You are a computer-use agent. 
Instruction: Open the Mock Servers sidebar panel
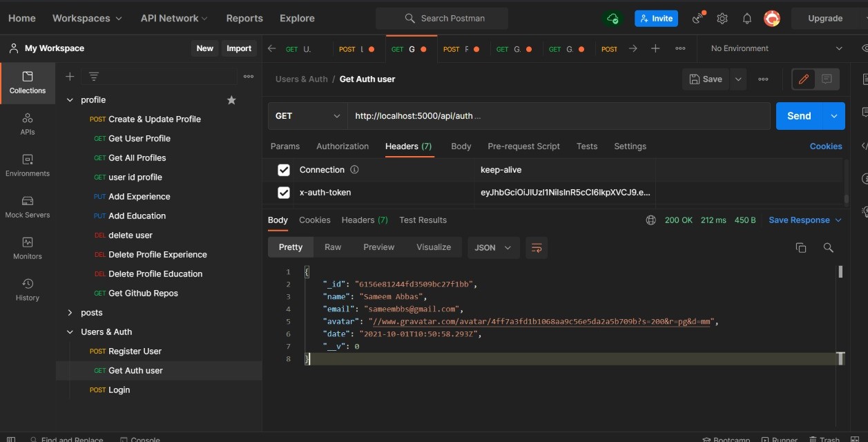[x=28, y=207]
